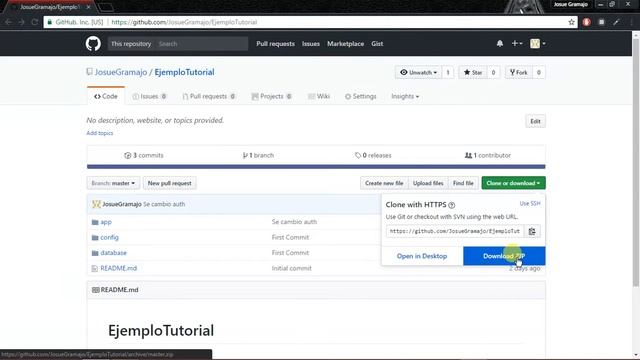Open the Unwatch dropdown
This screenshot has width=640, height=360.
(x=418, y=72)
